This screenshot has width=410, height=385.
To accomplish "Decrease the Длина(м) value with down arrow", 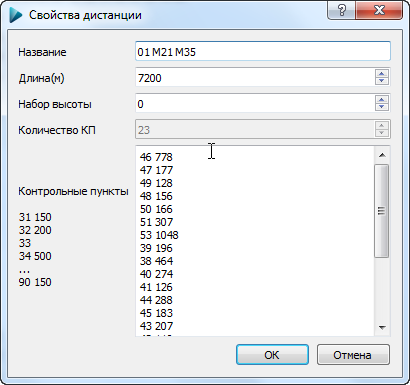I will click(382, 81).
